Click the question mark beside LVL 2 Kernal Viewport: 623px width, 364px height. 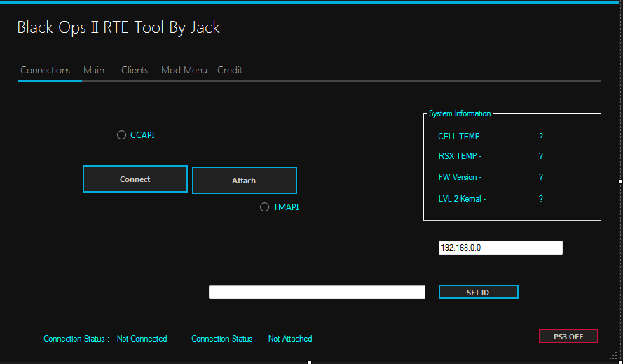(x=541, y=199)
